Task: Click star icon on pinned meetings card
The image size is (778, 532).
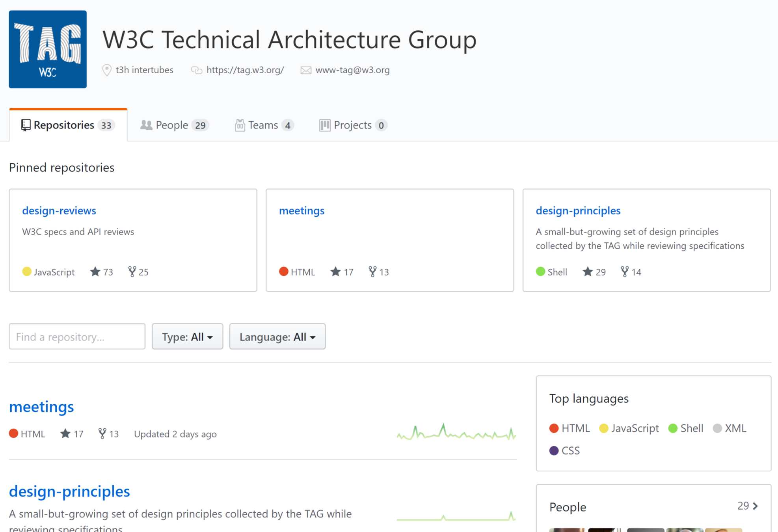Action: tap(335, 272)
